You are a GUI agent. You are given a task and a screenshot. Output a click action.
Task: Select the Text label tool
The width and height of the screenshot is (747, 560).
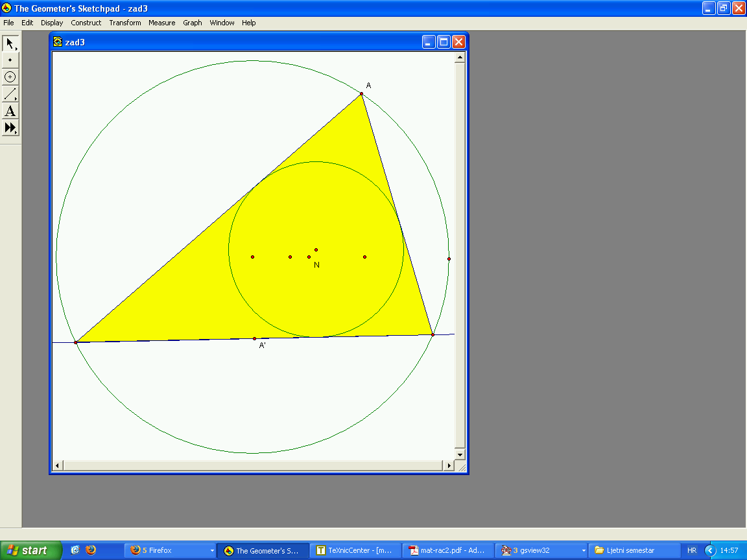click(x=10, y=111)
